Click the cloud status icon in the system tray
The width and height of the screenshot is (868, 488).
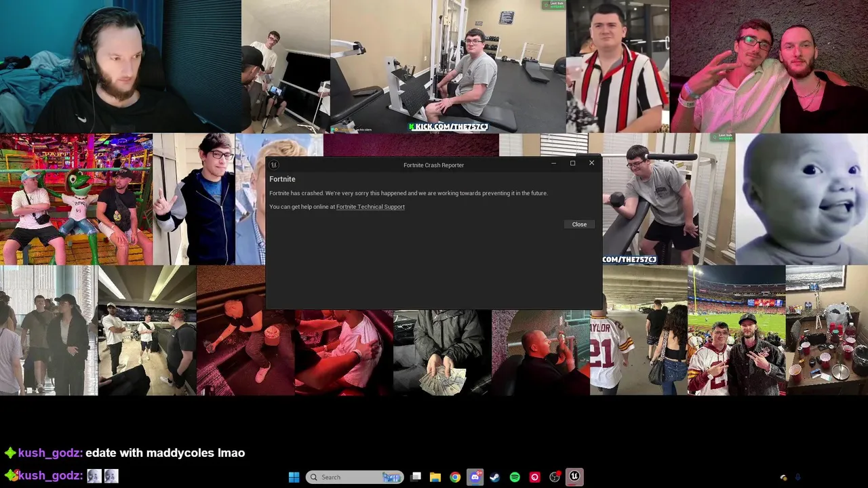[x=784, y=477]
